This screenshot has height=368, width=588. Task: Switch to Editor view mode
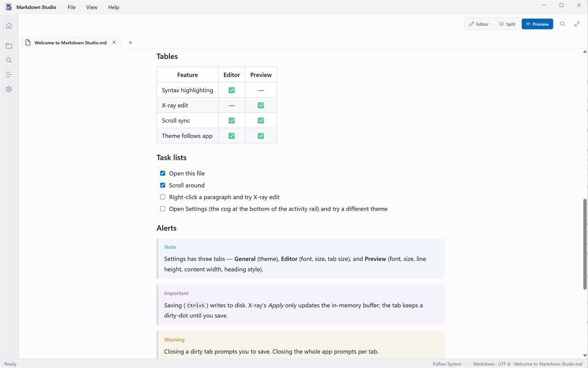pos(479,24)
